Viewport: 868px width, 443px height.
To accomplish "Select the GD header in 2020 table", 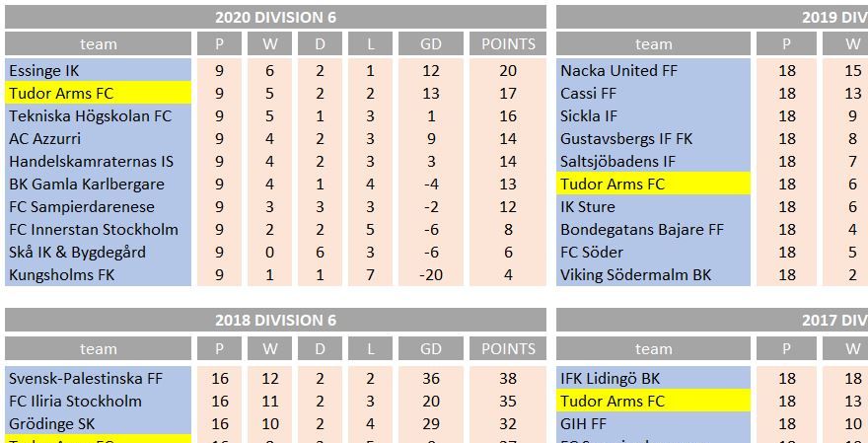I will (x=431, y=43).
